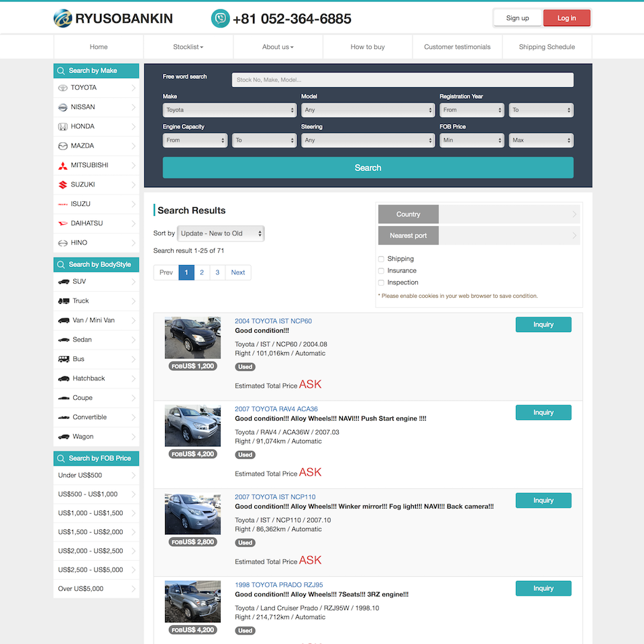Open Registration Year From dropdown
644x644 pixels.
(472, 110)
